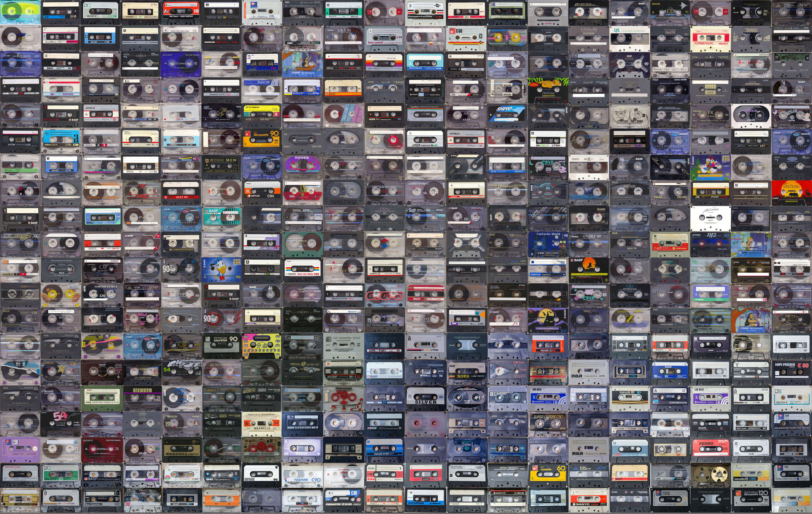Select the RCA Cassette 120 Min tape
812x514 pixels.
click(x=588, y=450)
